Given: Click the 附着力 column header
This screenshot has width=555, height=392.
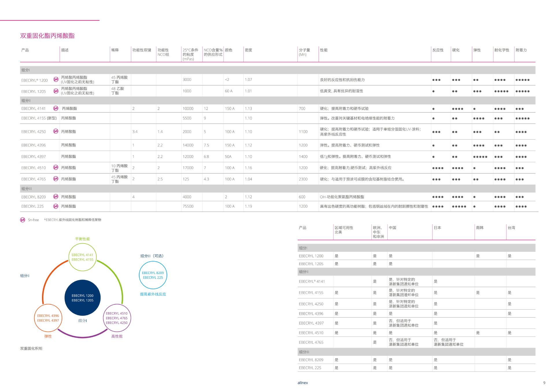Looking at the screenshot, I should tap(521, 50).
